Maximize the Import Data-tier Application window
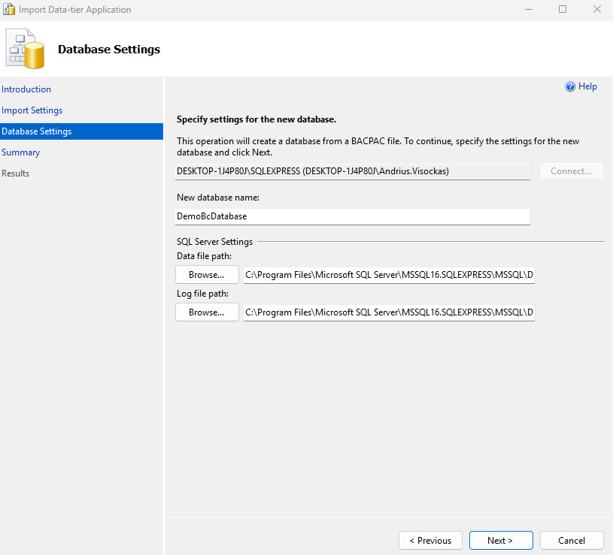The image size is (615, 555). click(x=562, y=10)
